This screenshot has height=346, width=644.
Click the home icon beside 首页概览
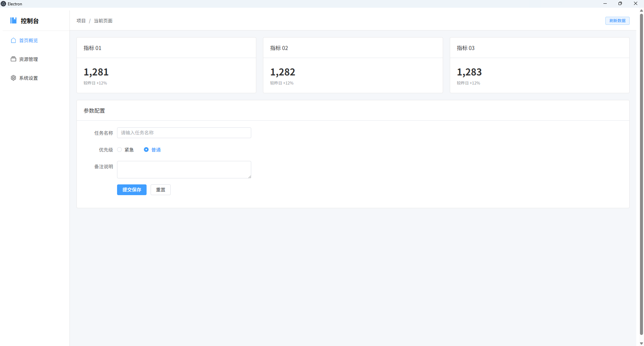point(13,41)
